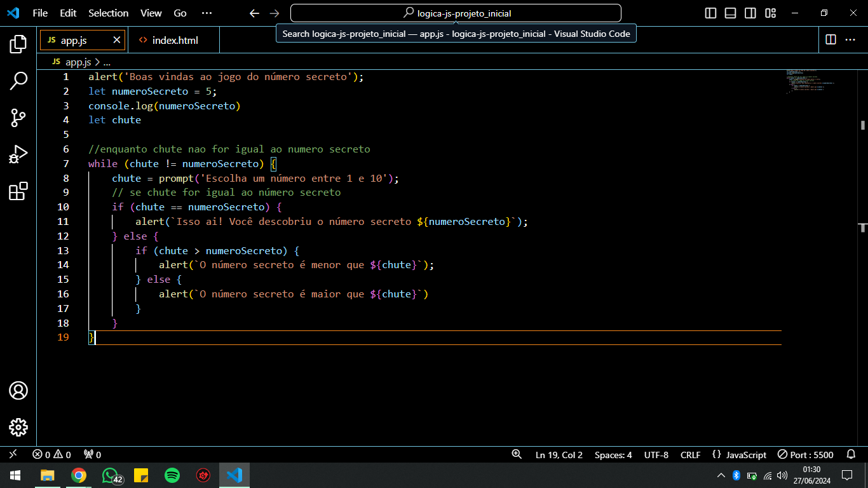
Task: Click 'numeroSecreto = 5' on line 2
Action: 161,91
